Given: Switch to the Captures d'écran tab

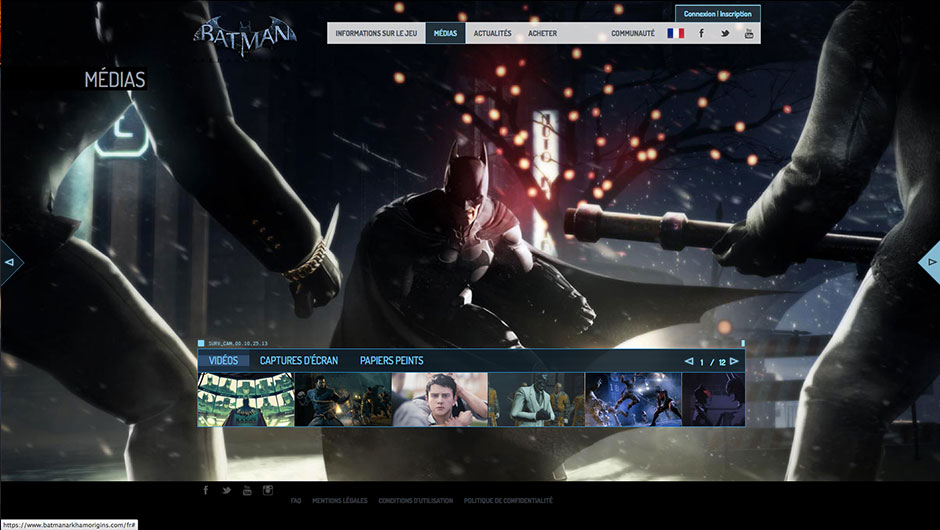Looking at the screenshot, I should pos(299,360).
